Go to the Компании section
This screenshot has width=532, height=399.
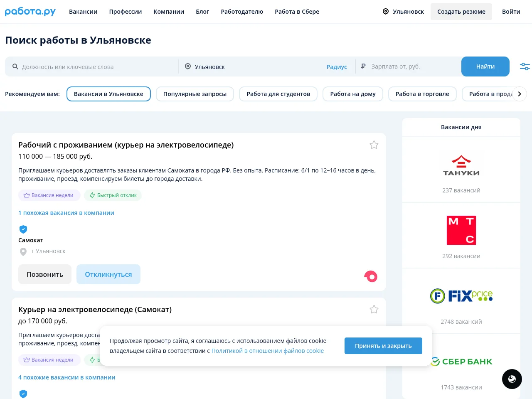tap(169, 12)
